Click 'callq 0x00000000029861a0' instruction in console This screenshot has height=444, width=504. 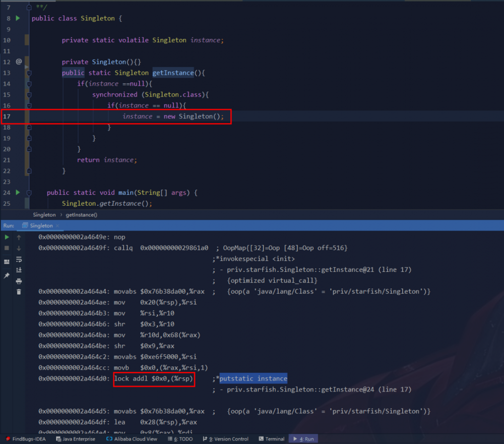[161, 248]
